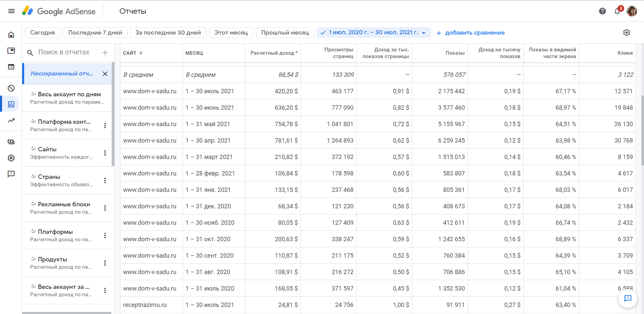
Task: Open the Payments icon in the left rail
Action: click(x=11, y=142)
